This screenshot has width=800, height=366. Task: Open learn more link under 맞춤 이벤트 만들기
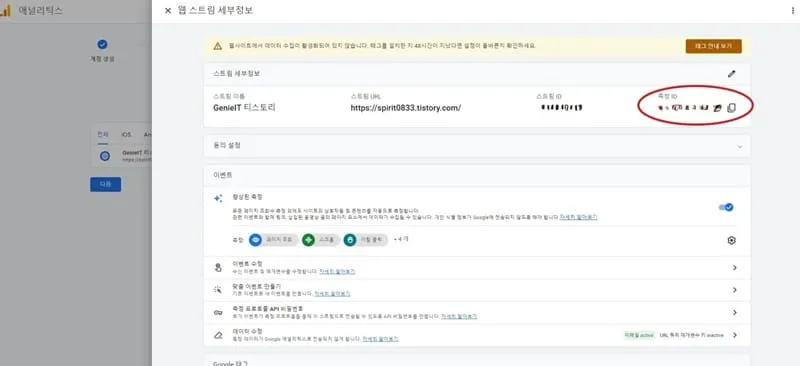[x=332, y=294]
